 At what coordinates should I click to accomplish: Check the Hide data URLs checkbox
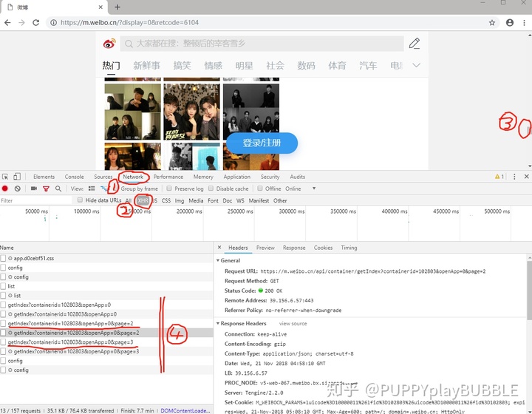(80, 200)
